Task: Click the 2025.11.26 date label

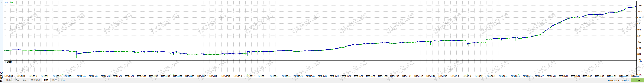Action: coord(431,76)
